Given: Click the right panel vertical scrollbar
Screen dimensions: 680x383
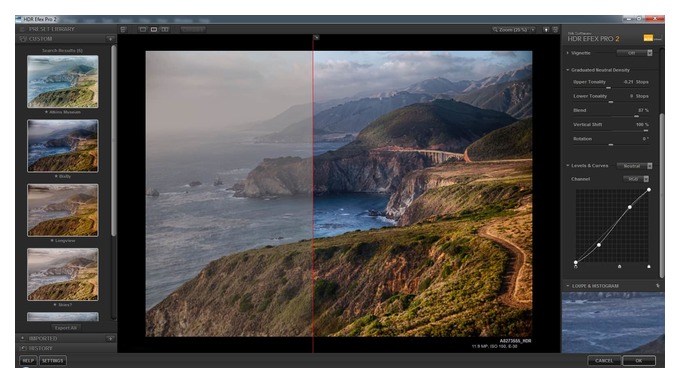Looking at the screenshot, I should (662, 195).
